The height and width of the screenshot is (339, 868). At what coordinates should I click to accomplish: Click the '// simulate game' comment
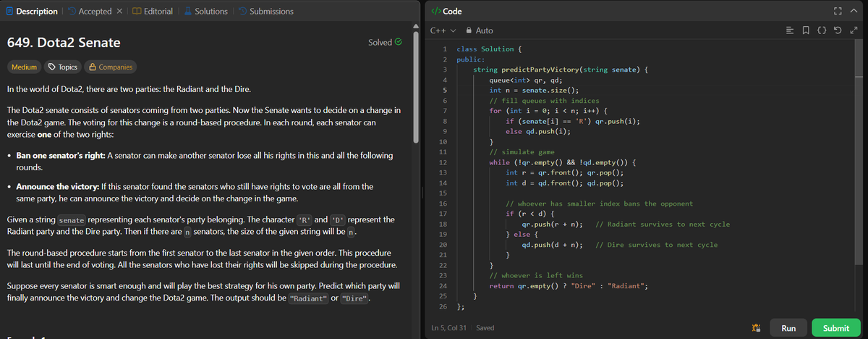[x=522, y=152]
